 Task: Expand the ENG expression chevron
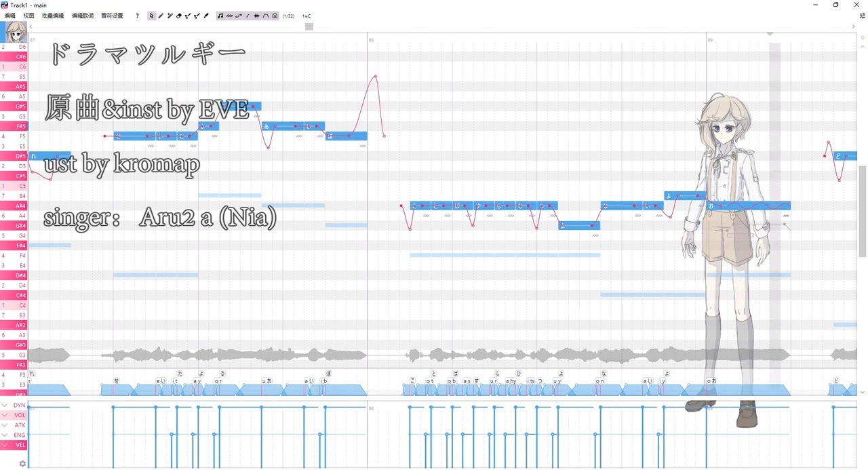point(5,435)
